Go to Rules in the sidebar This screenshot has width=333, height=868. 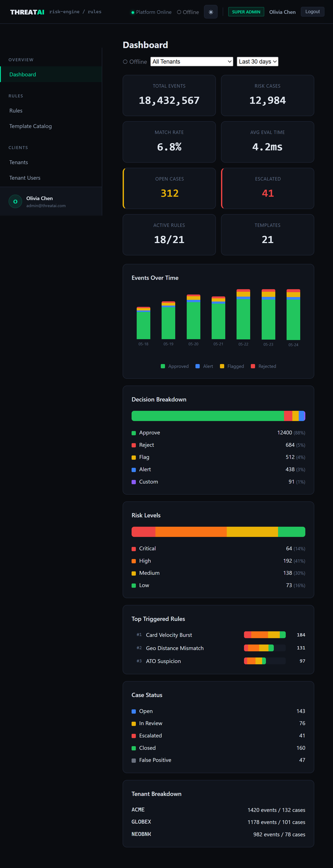pos(51,111)
